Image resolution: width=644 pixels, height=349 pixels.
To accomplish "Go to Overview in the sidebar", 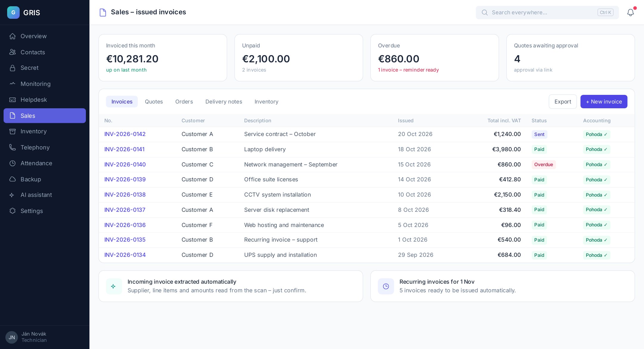I will (45, 36).
